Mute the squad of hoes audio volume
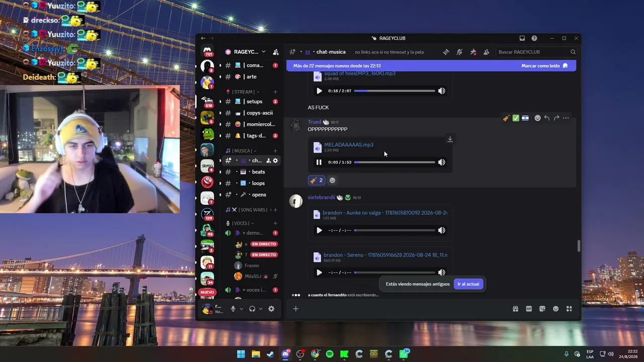The width and height of the screenshot is (644, 362). [441, 91]
